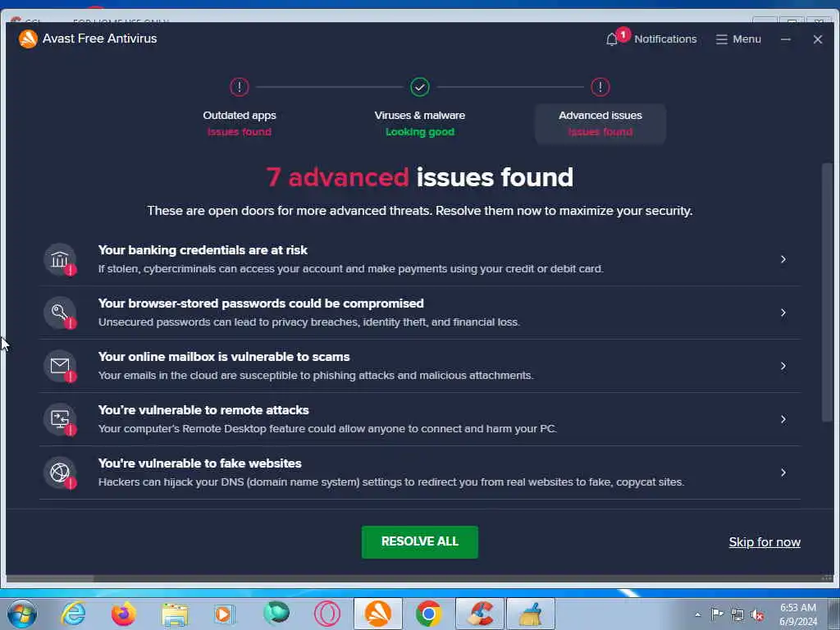Image resolution: width=840 pixels, height=630 pixels.
Task: Open 'You're vulnerable to fake websites'
Action: [420, 472]
